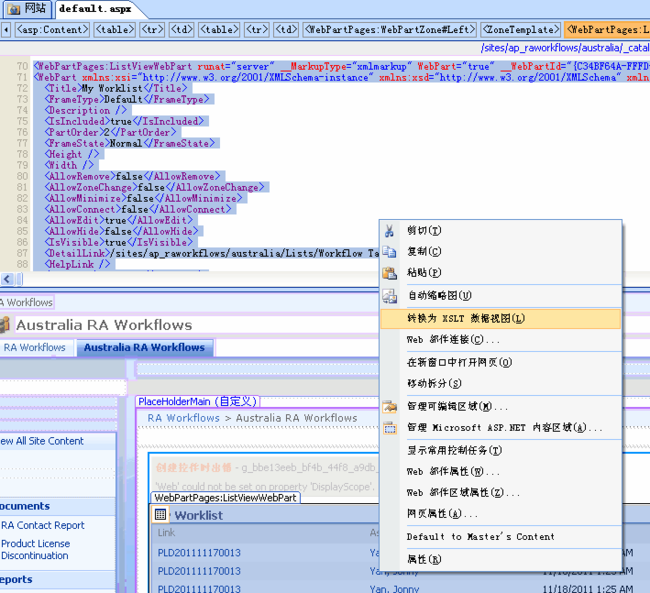The height and width of the screenshot is (593, 650).
Task: Click the WebPartPages:ListViewWebPart label tab
Action: (225, 498)
